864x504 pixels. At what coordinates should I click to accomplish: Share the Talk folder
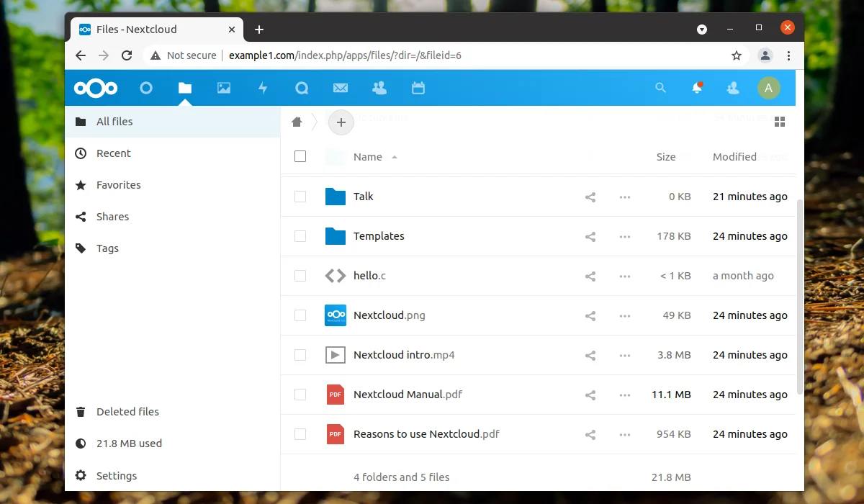coord(590,197)
